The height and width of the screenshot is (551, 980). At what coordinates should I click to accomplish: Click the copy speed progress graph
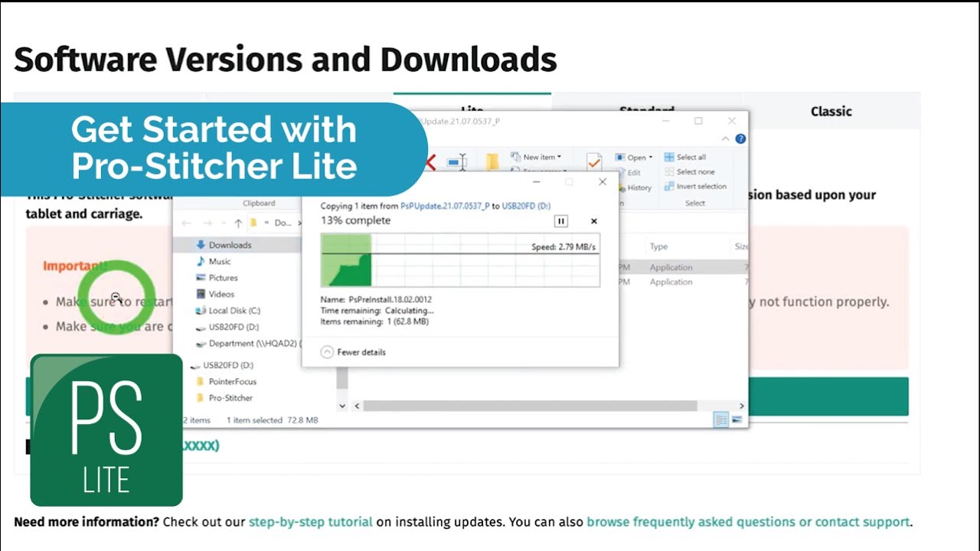point(460,260)
